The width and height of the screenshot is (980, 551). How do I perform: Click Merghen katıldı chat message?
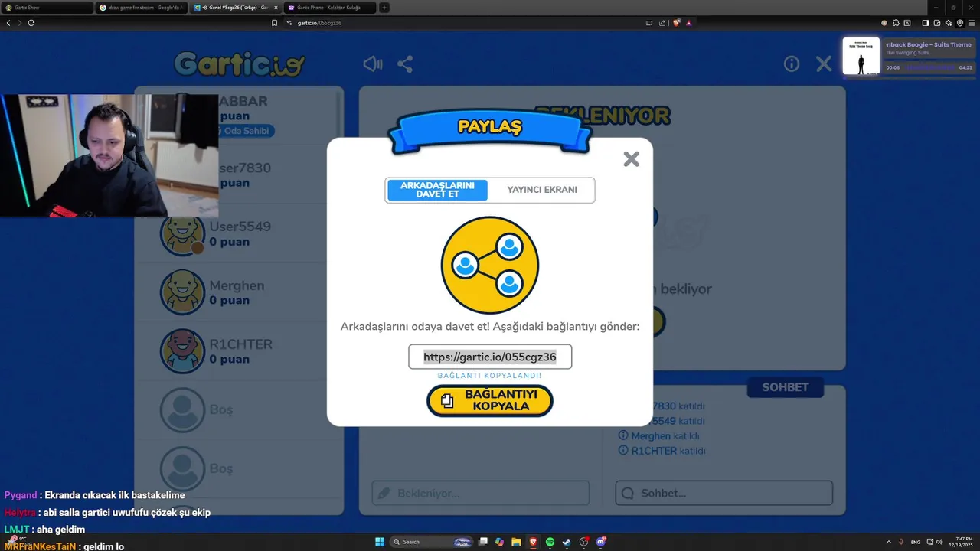click(658, 436)
